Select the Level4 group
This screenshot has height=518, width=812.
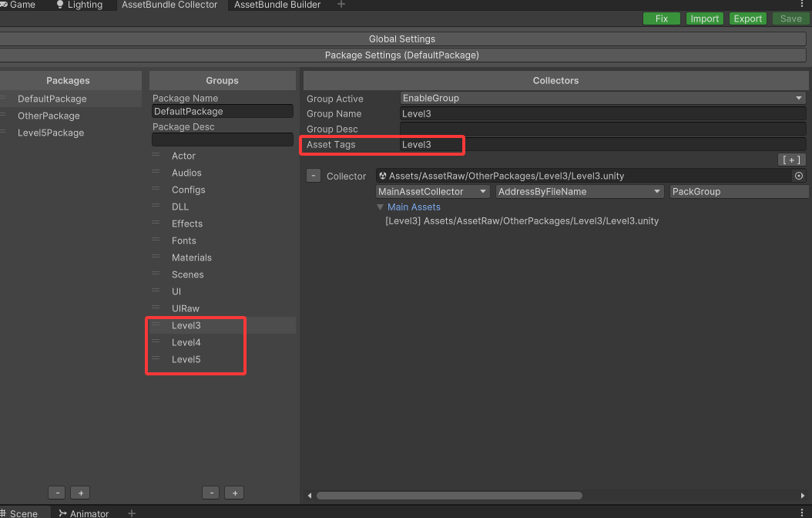click(223, 342)
